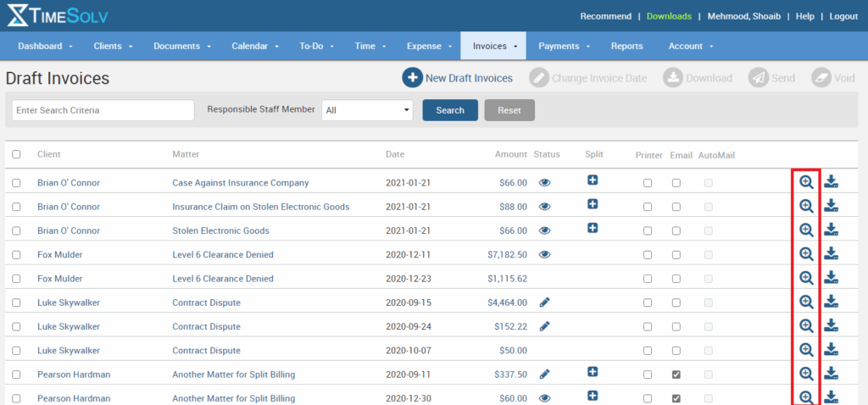Click the Reset button
The width and height of the screenshot is (868, 405).
coord(509,110)
